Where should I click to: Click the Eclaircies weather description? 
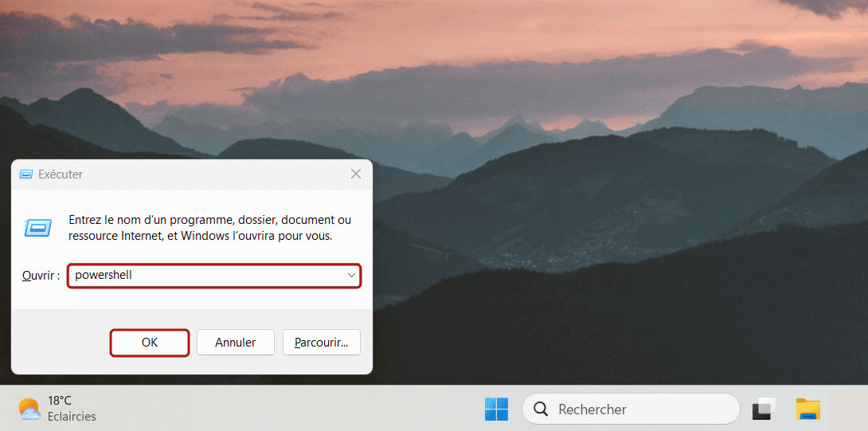click(72, 417)
